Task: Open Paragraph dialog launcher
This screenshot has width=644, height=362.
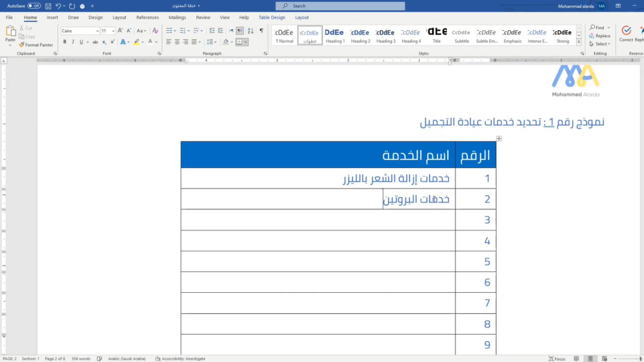Action: (266, 53)
